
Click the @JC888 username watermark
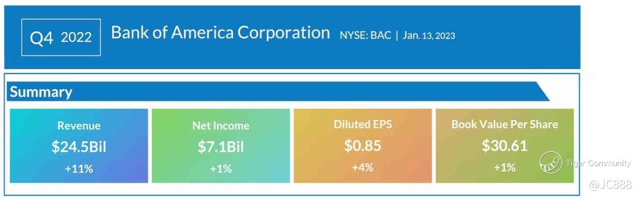point(610,185)
